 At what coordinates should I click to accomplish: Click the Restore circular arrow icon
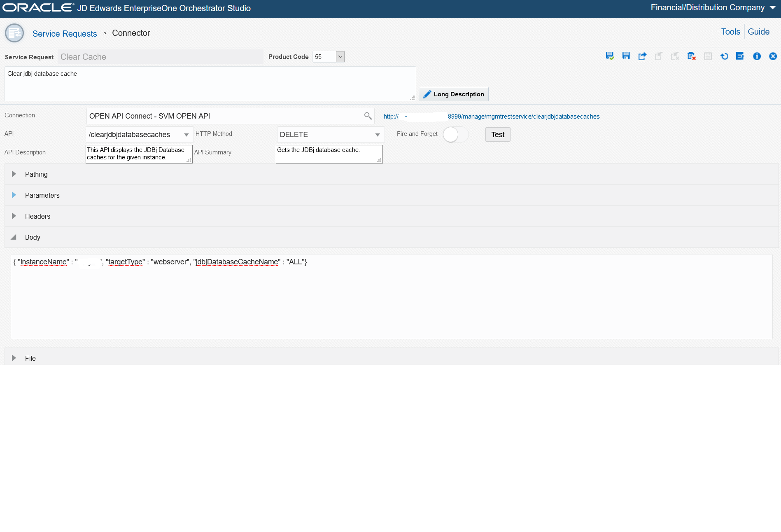pos(724,56)
